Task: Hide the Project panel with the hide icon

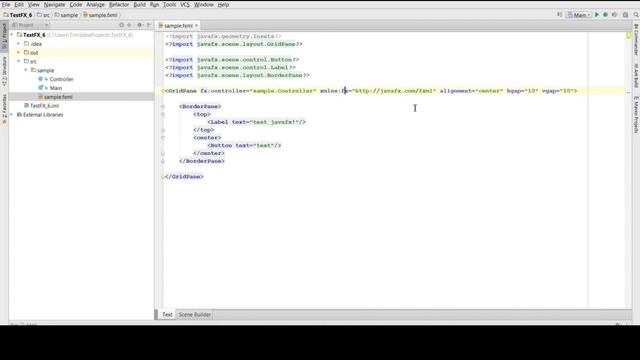Action: coord(149,25)
